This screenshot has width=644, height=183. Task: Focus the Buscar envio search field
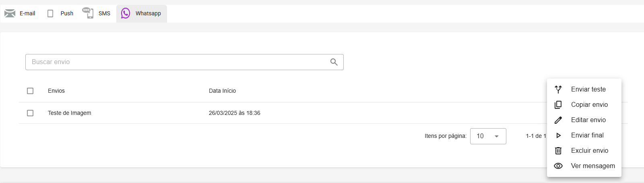click(184, 62)
